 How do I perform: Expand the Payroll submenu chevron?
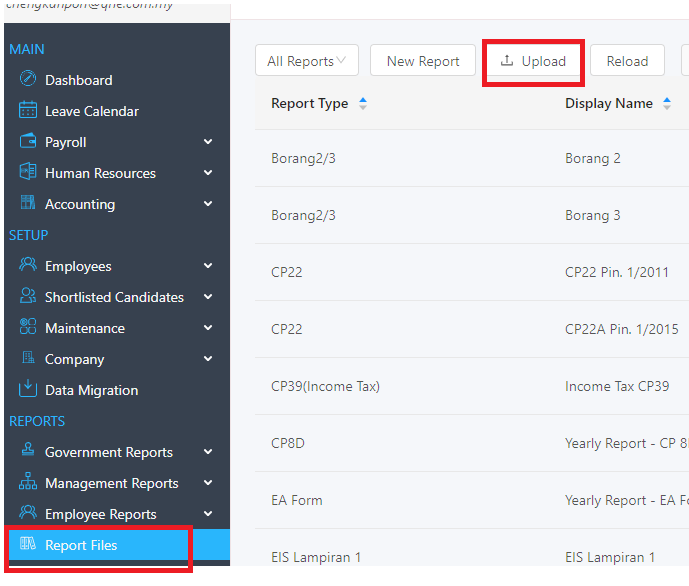208,141
